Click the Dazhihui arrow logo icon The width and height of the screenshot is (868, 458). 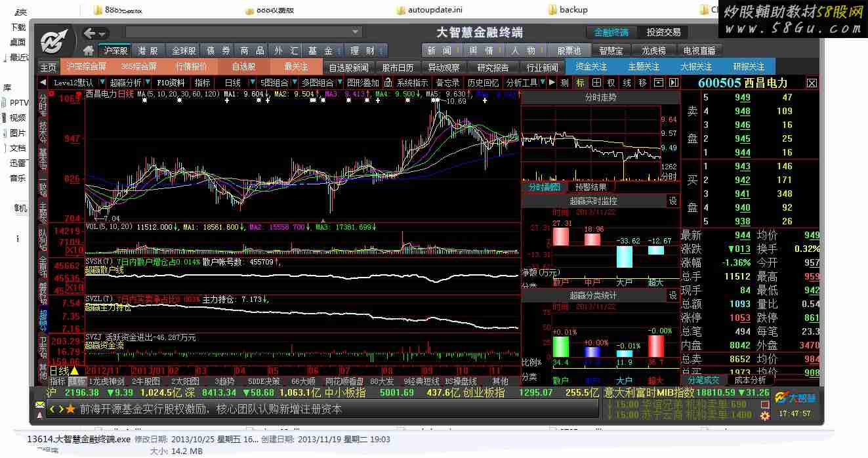pyautogui.click(x=55, y=41)
